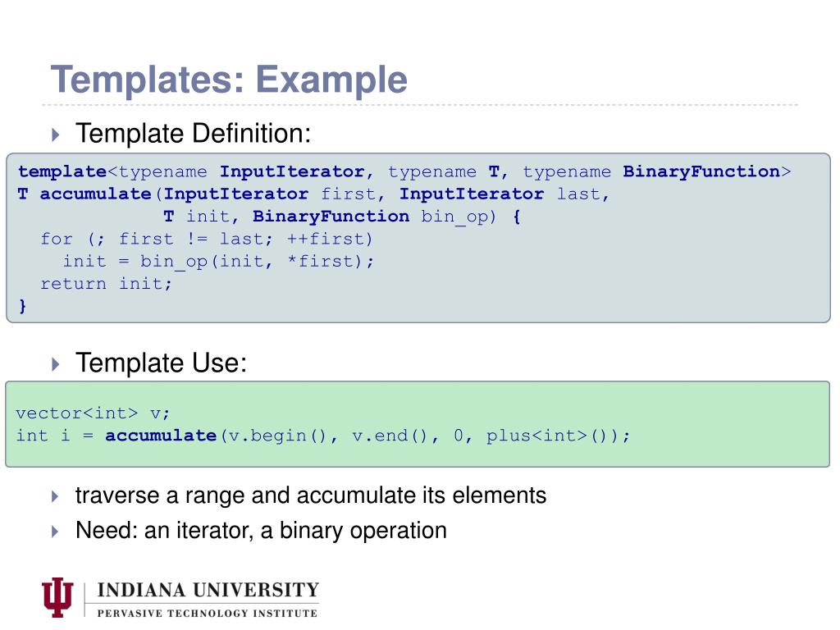Click the code line starting 'template<typename InputIterator'
Image resolution: width=840 pixels, height=630 pixels.
404,171
